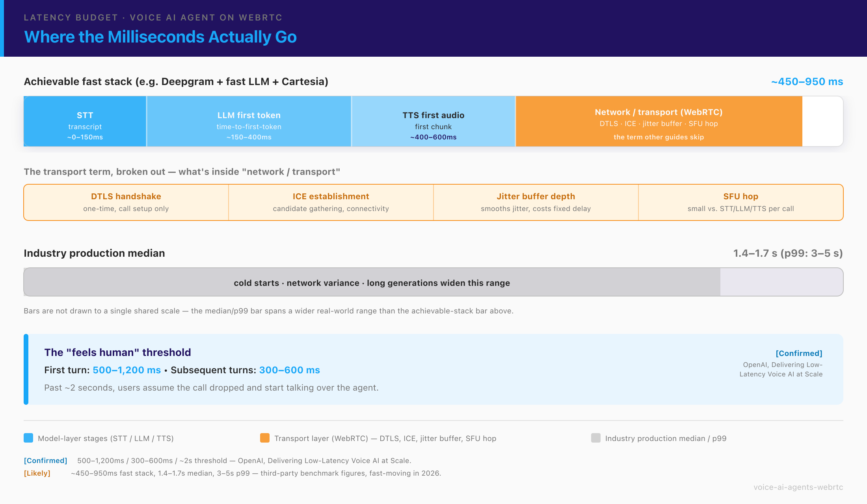Viewport: 867px width, 504px height.
Task: Select the TTS first audio segment
Action: [x=433, y=121]
